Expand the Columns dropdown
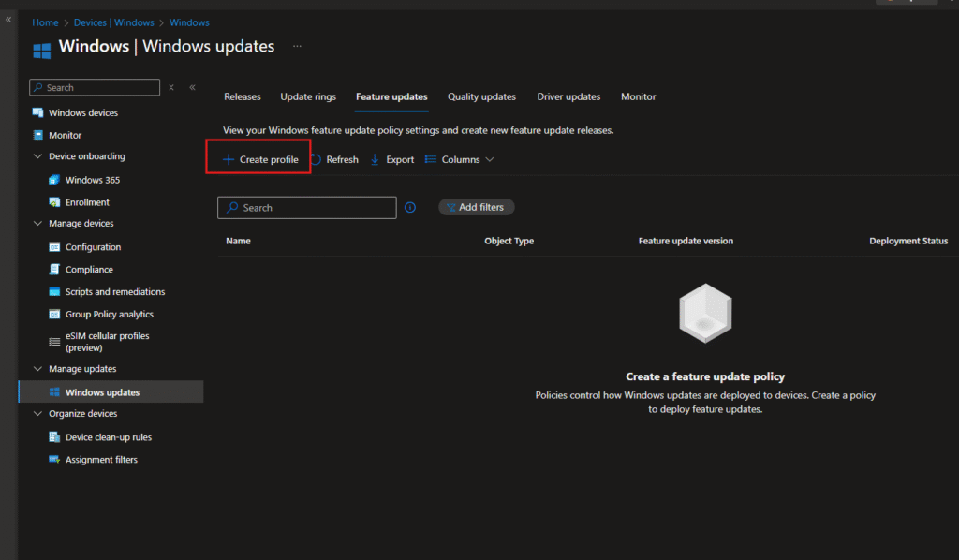959x560 pixels. click(460, 160)
